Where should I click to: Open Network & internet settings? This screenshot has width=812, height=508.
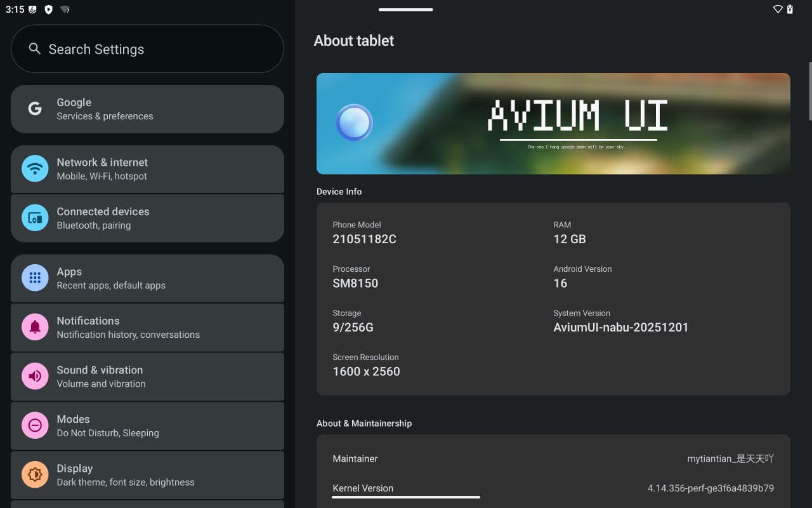pyautogui.click(x=147, y=169)
